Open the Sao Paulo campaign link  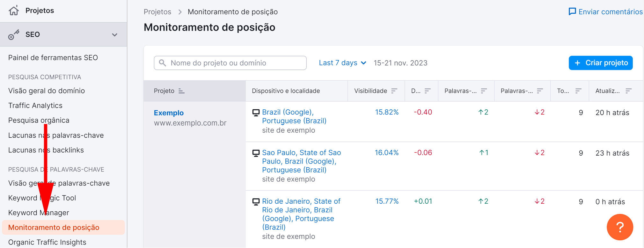pyautogui.click(x=301, y=161)
